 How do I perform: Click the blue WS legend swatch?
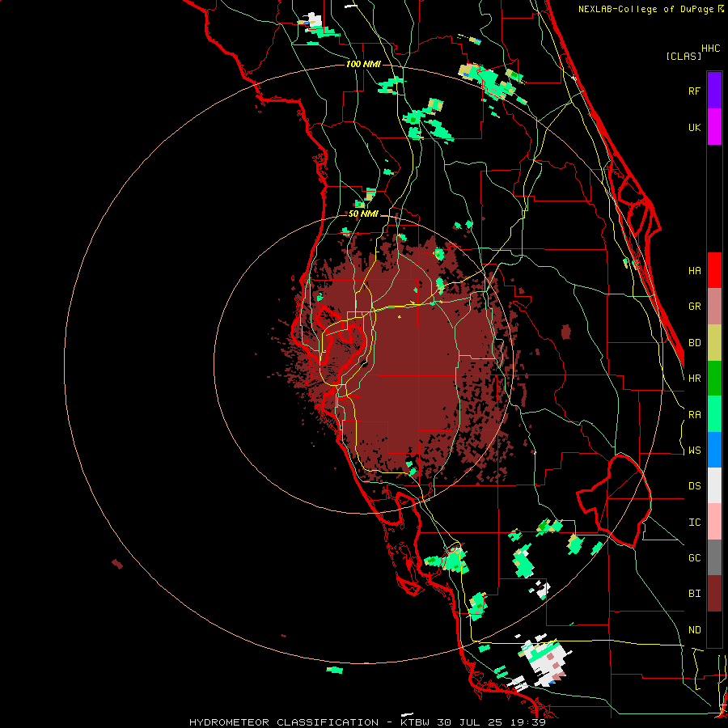(x=714, y=450)
